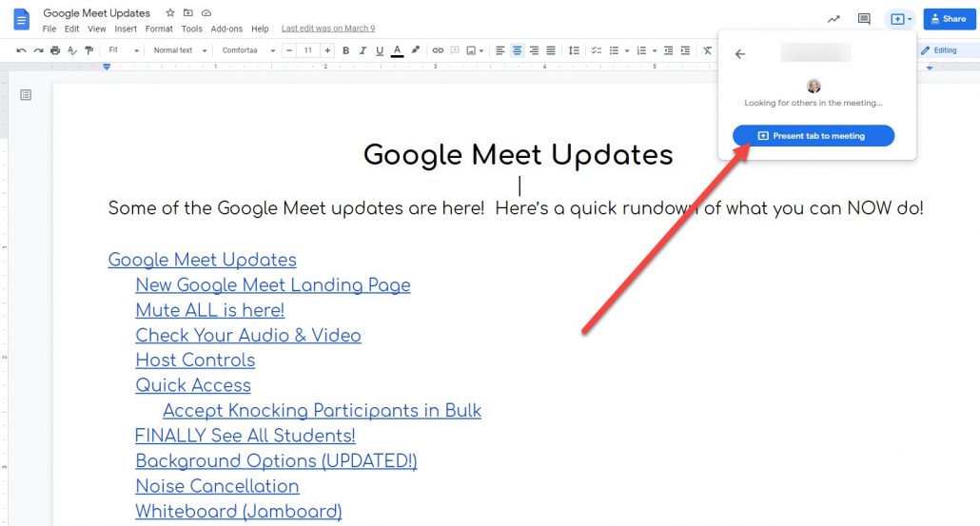
Task: Open the Google Docs home icon
Action: coord(21,19)
